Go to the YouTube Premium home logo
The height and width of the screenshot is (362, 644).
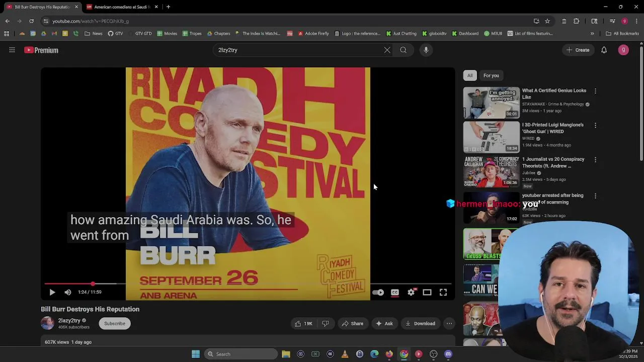(x=41, y=50)
